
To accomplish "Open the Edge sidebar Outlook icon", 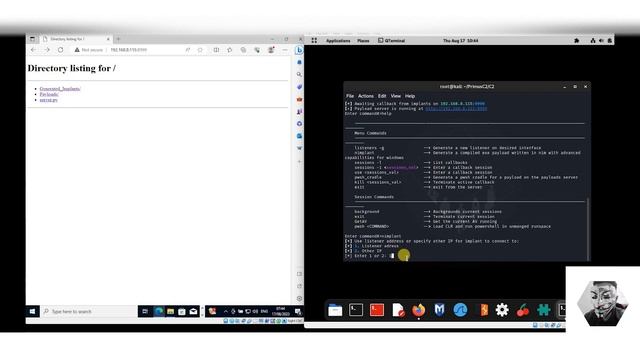I will point(299,136).
